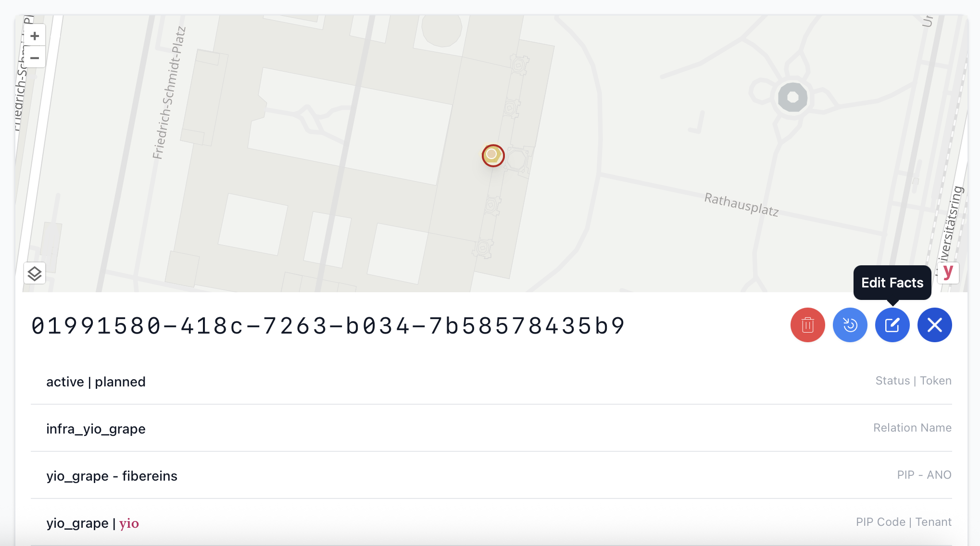The width and height of the screenshot is (980, 546).
Task: Click the Status | Token field label
Action: [913, 381]
